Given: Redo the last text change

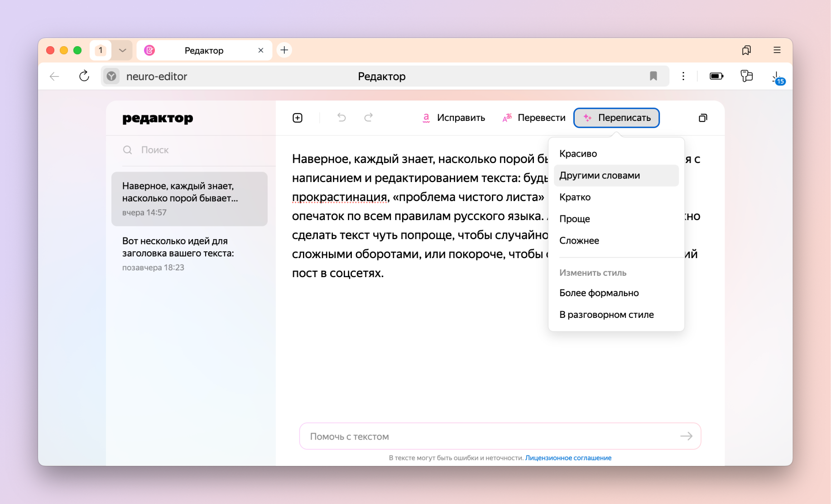Looking at the screenshot, I should (x=368, y=118).
